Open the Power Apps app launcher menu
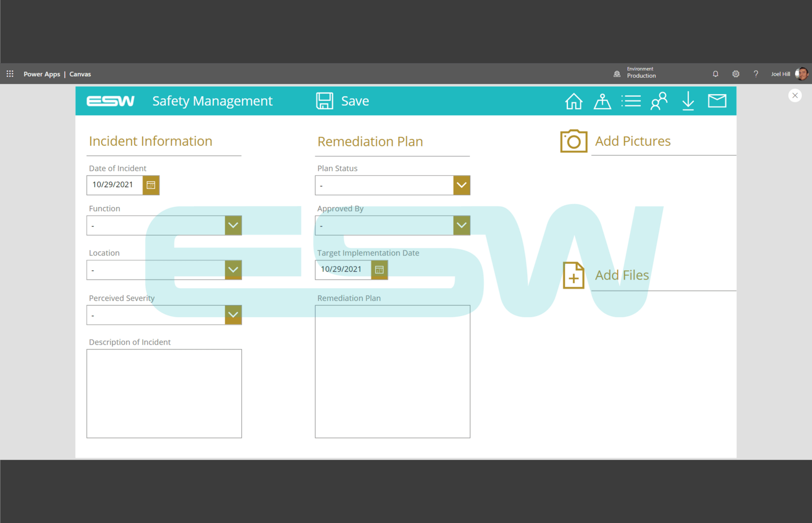The width and height of the screenshot is (812, 523). pyautogui.click(x=9, y=74)
